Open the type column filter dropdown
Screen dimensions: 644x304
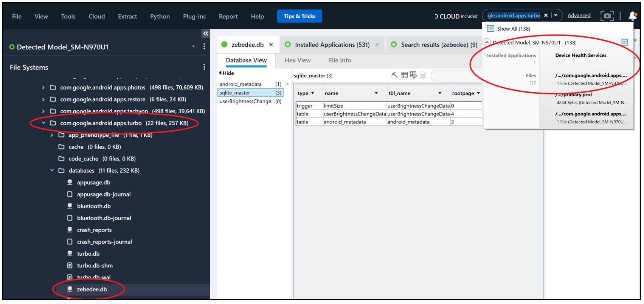click(x=312, y=93)
